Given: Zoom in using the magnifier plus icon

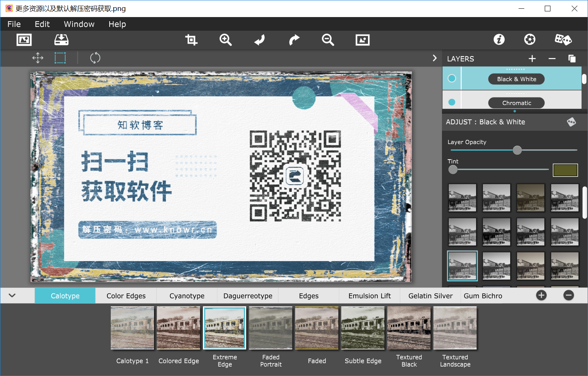Looking at the screenshot, I should click(x=226, y=40).
